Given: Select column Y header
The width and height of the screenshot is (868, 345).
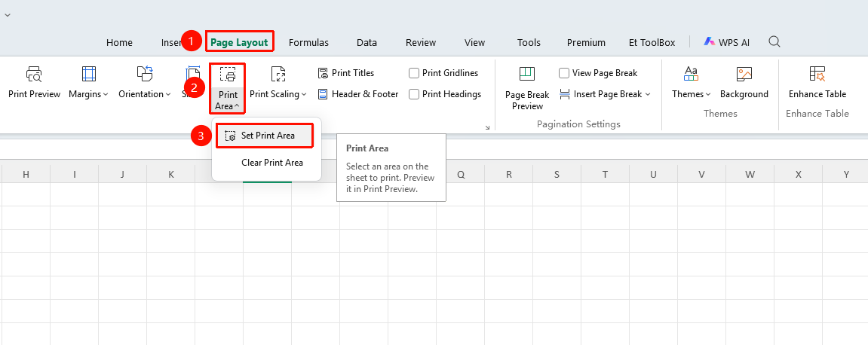Looking at the screenshot, I should pyautogui.click(x=846, y=174).
